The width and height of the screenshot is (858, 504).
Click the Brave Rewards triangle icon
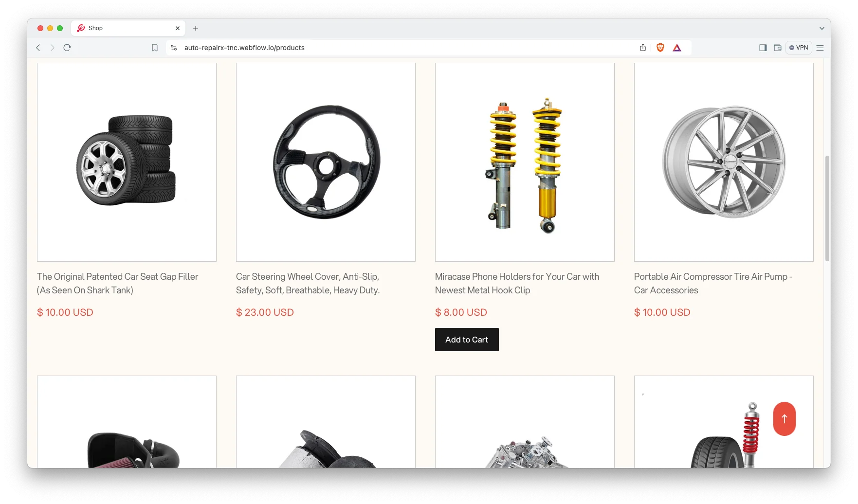[677, 48]
